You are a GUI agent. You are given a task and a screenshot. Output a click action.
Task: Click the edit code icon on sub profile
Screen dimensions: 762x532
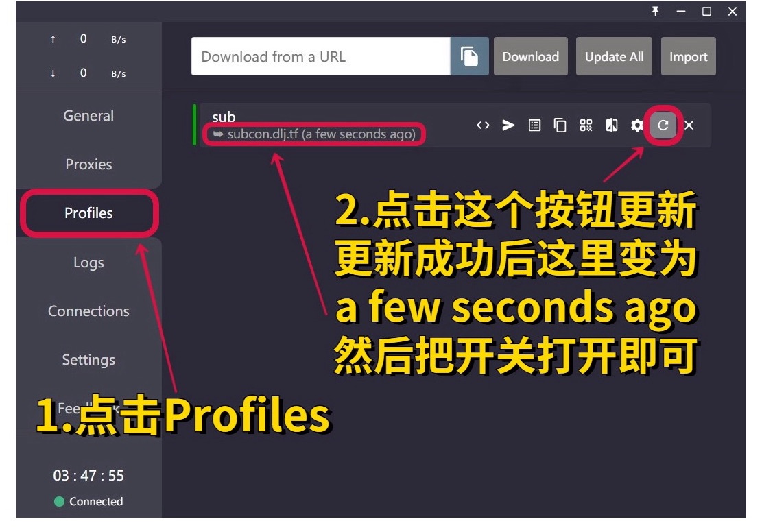click(483, 125)
